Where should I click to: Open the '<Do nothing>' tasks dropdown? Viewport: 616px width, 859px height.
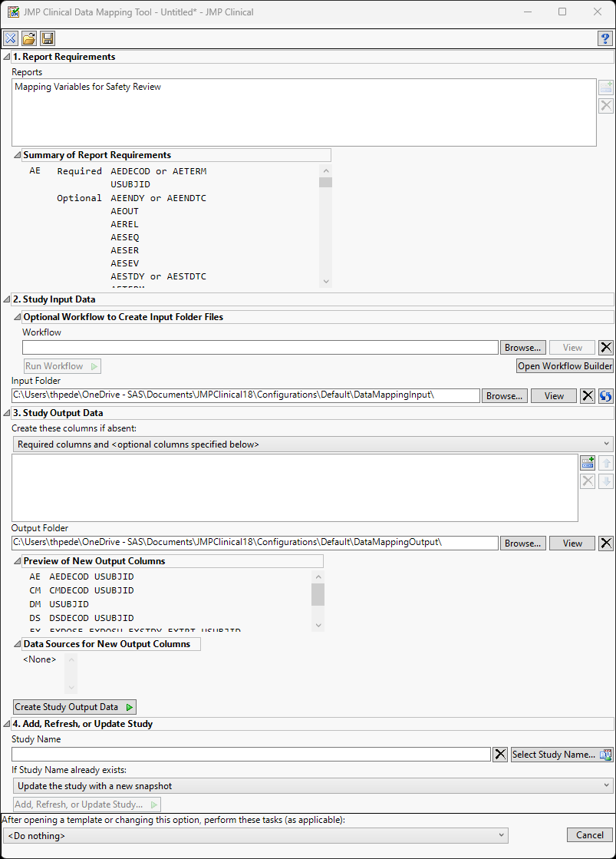[x=255, y=835]
